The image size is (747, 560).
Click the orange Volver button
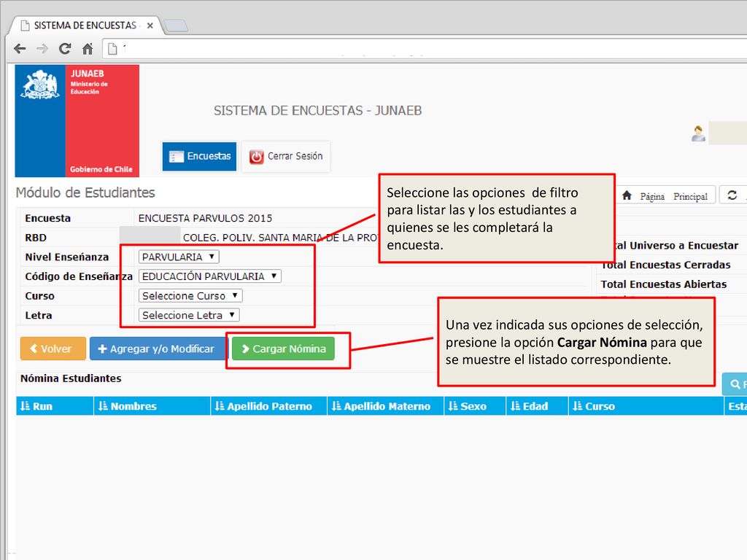coord(53,349)
